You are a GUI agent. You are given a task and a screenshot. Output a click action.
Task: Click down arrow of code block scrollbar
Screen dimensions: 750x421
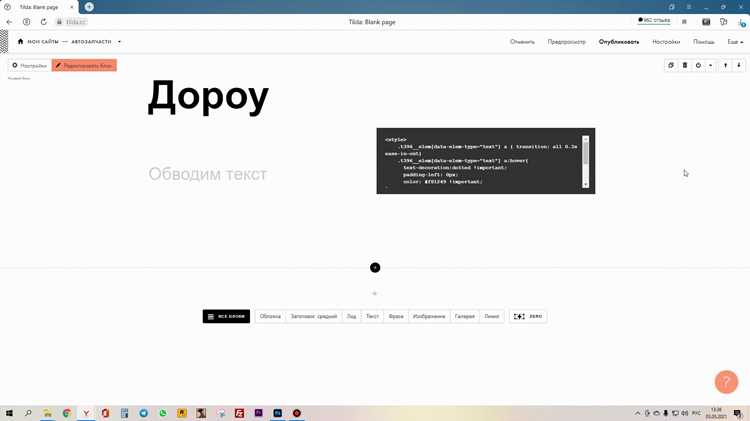click(585, 184)
